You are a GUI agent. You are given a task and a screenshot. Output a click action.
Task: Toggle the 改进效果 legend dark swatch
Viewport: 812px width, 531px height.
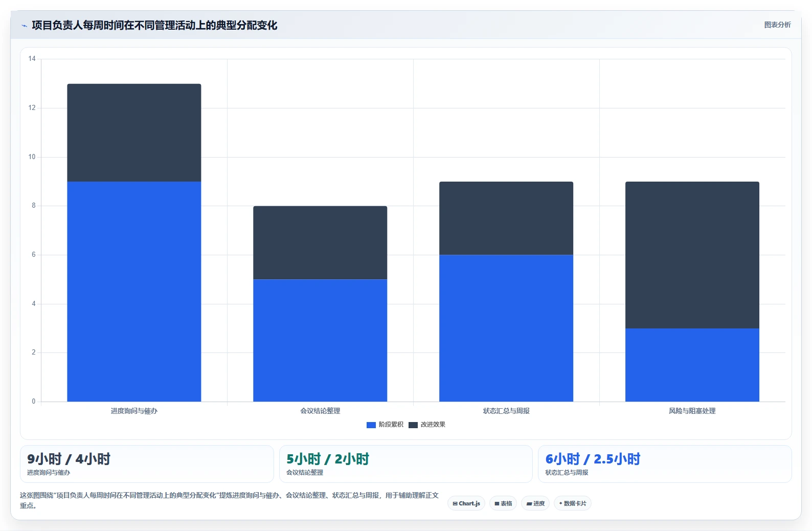[413, 425]
